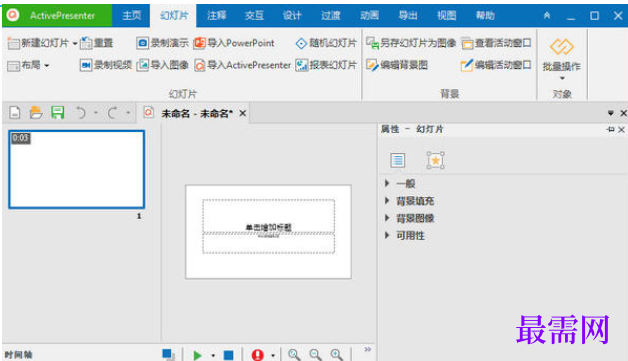Open the 注释 tab
Image resolution: width=628 pixels, height=361 pixels.
click(216, 16)
